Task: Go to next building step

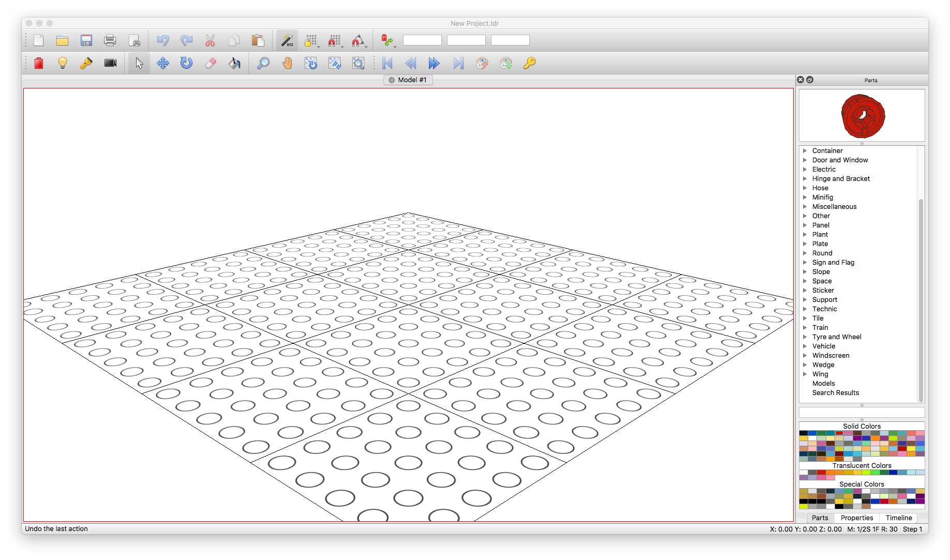Action: coord(434,63)
